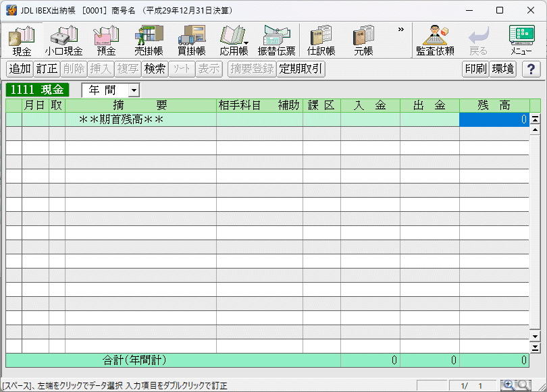Expand the 応用帳 icon submenu arrow
Viewport: 547px width, 392px height.
(245, 44)
